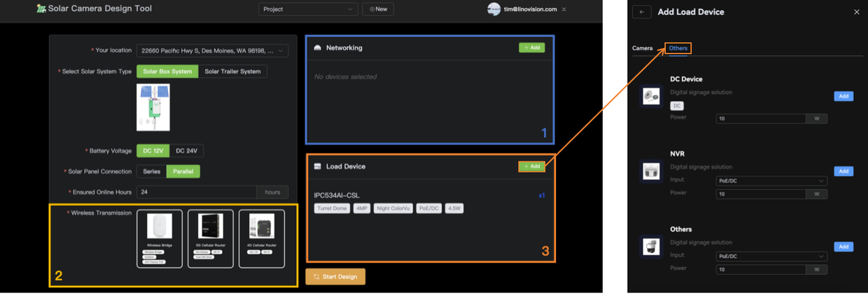Screen dimensions: 868x294
Task: Switch to the Camera tab
Action: pos(642,48)
